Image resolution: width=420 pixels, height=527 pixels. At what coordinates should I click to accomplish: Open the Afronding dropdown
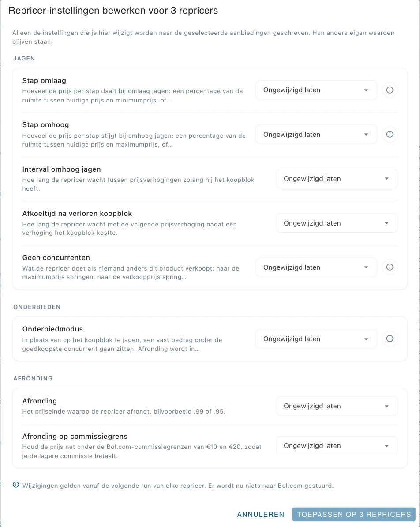coord(337,406)
